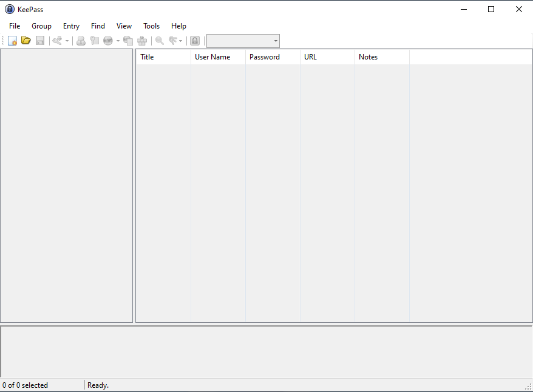
Task: Click the Copy User Name icon
Action: [81, 41]
